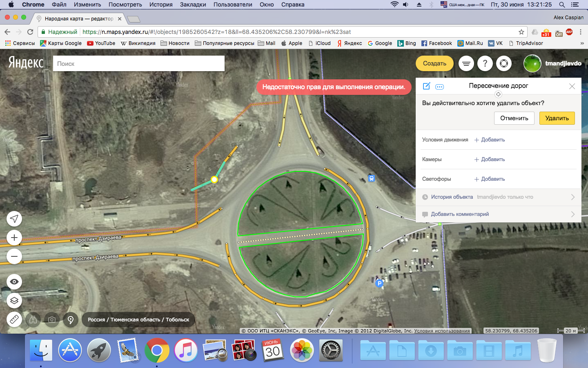
Task: Click the browser back arrow
Action: 7,32
